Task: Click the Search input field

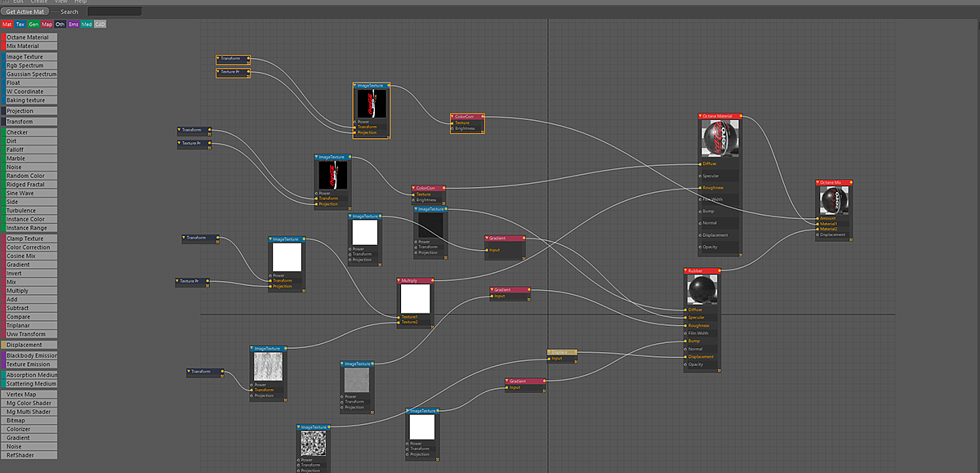Action: point(114,11)
